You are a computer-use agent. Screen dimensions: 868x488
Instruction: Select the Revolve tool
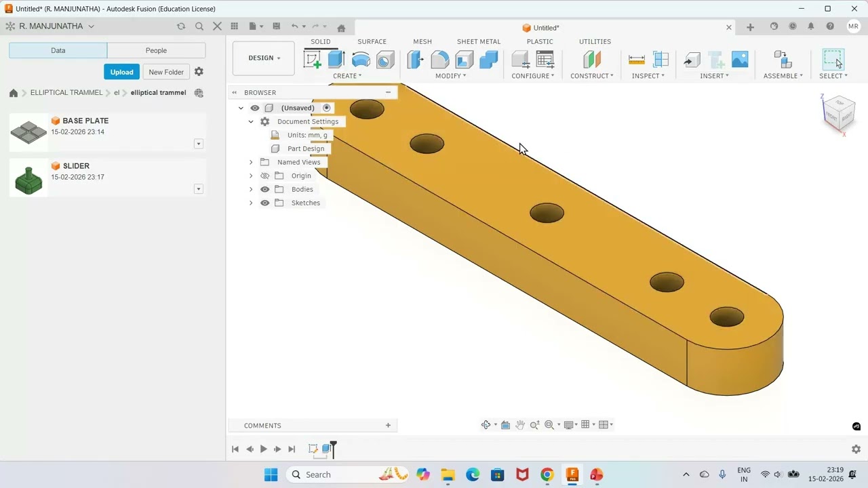pyautogui.click(x=361, y=60)
